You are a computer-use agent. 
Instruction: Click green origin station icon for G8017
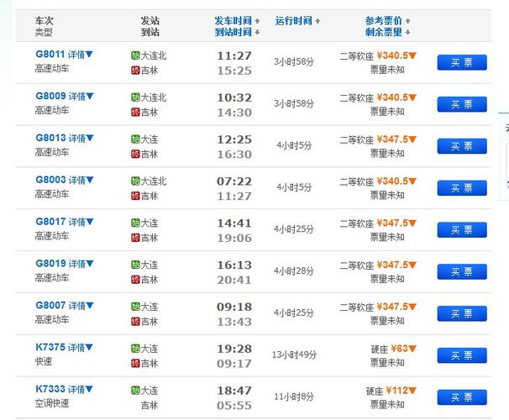(135, 223)
